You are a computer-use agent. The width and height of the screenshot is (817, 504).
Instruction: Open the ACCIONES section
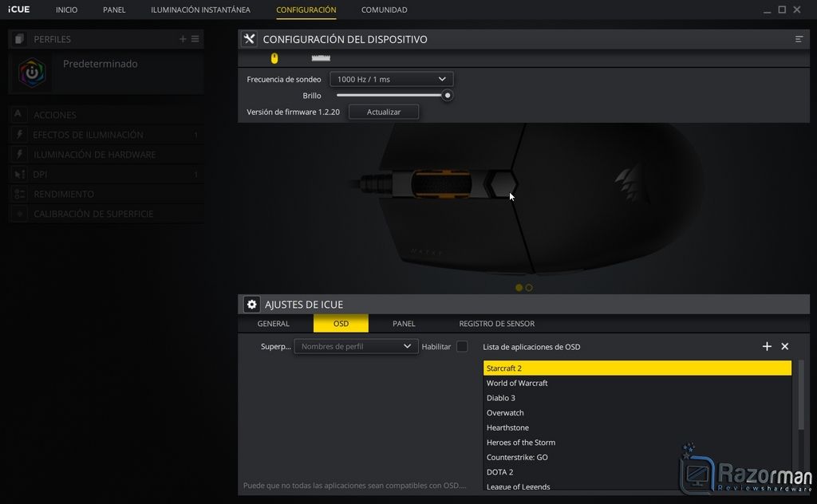pos(106,115)
